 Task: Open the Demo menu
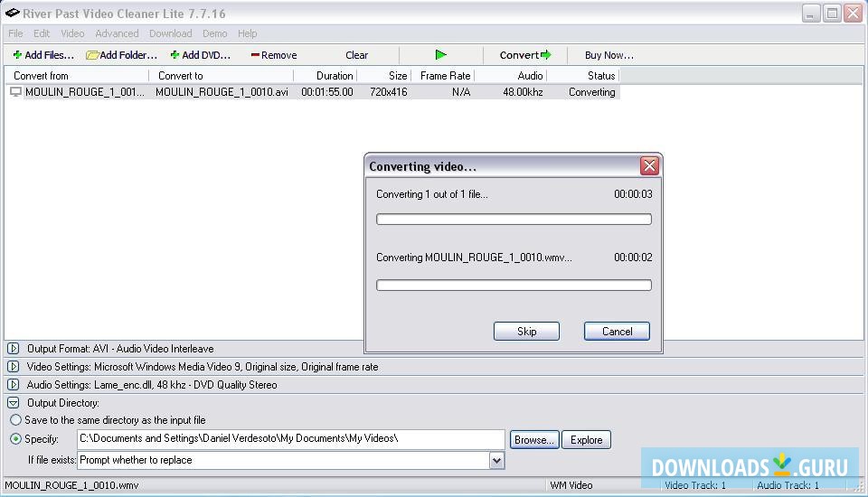click(x=215, y=33)
